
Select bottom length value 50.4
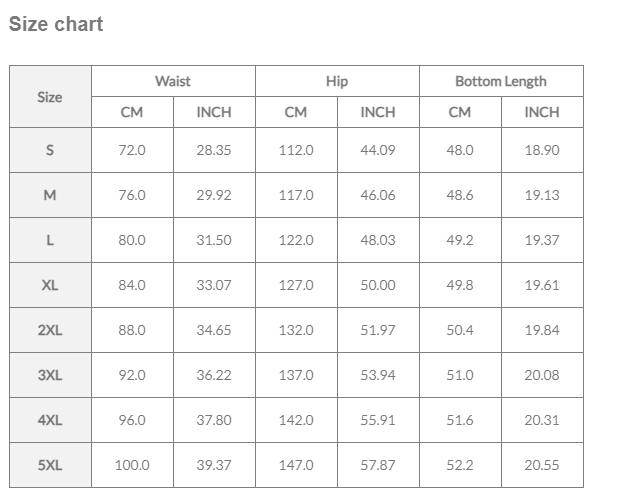[x=460, y=330]
